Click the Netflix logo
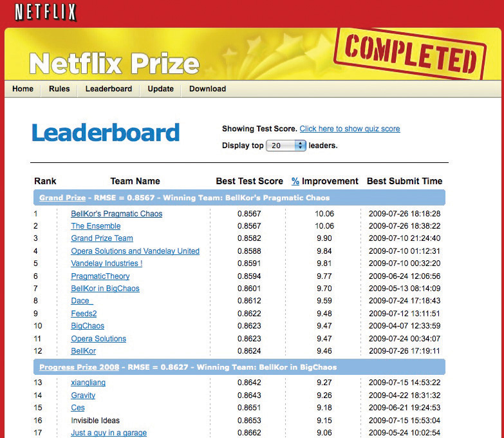This screenshot has width=504, height=438. coord(45,12)
